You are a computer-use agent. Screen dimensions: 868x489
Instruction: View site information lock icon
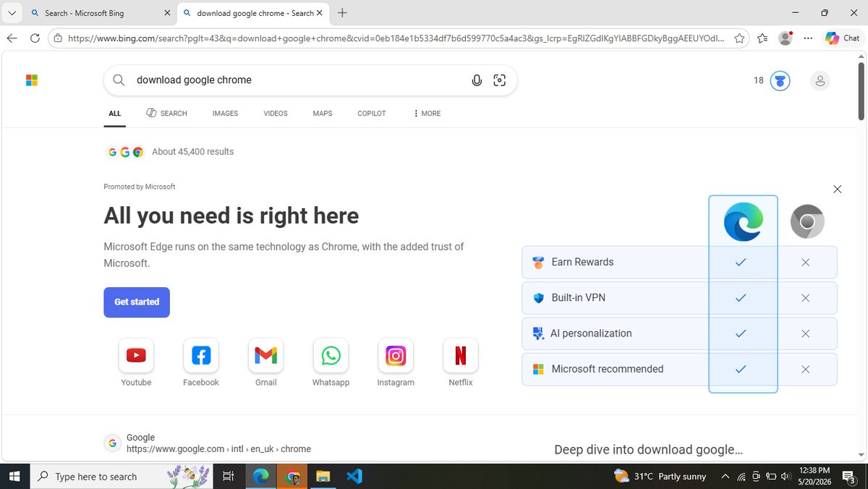(x=58, y=38)
